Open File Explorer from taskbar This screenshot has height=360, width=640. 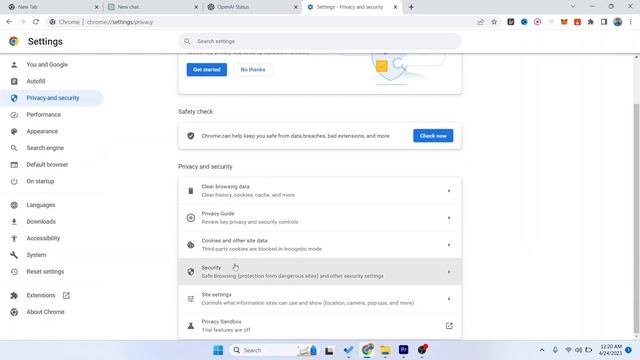(385, 350)
